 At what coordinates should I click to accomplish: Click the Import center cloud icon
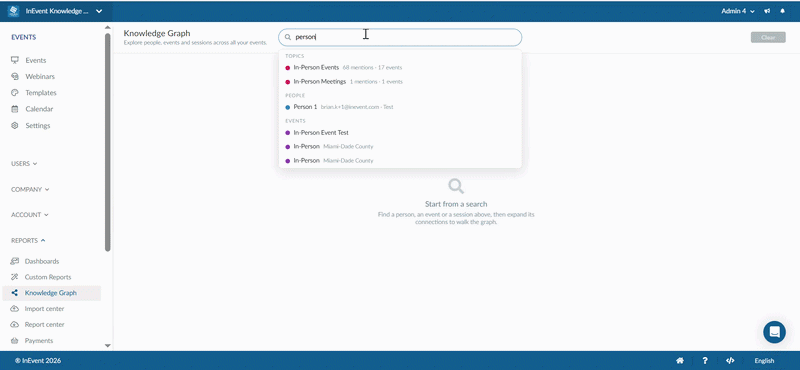[x=14, y=309]
